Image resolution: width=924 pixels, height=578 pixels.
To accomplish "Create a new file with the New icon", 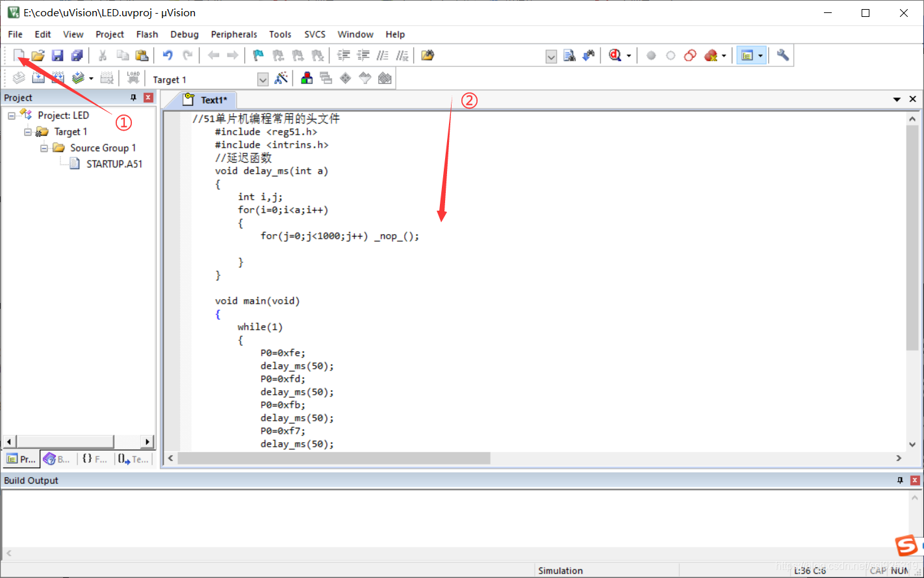I will pyautogui.click(x=19, y=55).
